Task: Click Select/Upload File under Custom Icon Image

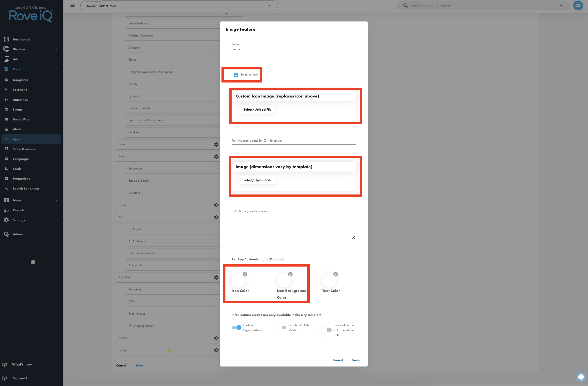Action: point(257,110)
